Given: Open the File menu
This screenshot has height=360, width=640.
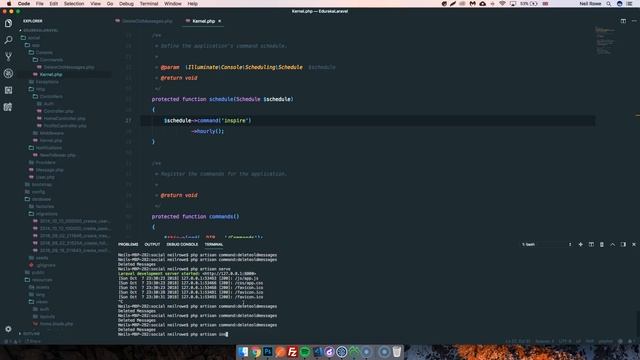Looking at the screenshot, I should click(x=40, y=4).
